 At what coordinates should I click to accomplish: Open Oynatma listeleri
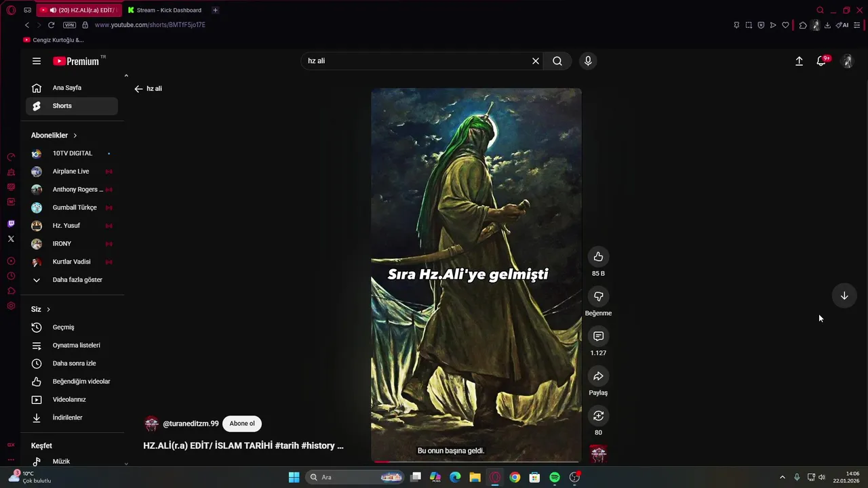(72, 345)
